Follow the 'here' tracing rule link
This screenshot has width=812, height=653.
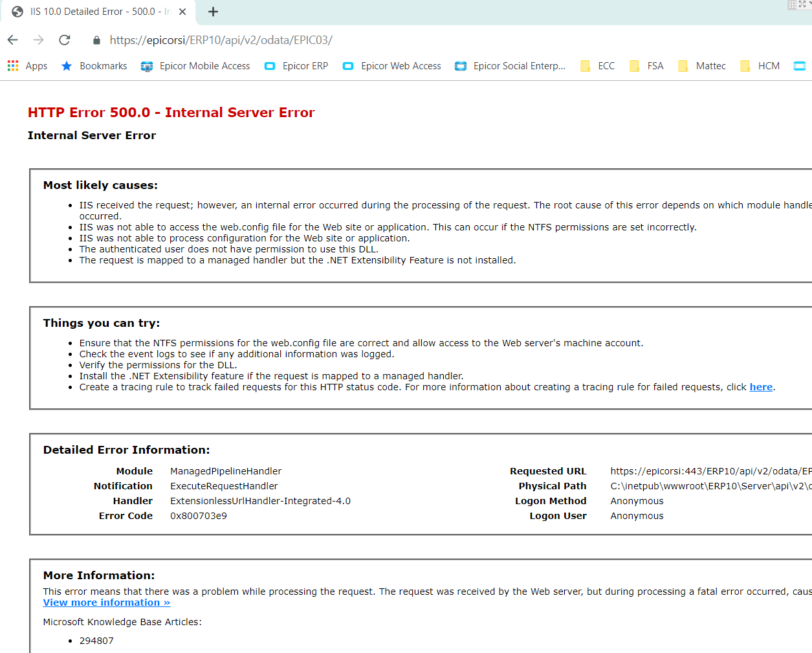pyautogui.click(x=761, y=387)
